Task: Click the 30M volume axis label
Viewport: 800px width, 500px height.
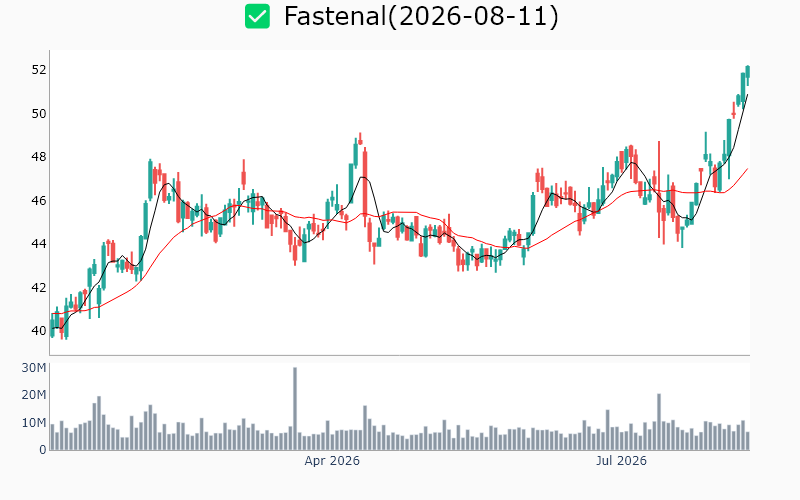Action: pos(34,368)
